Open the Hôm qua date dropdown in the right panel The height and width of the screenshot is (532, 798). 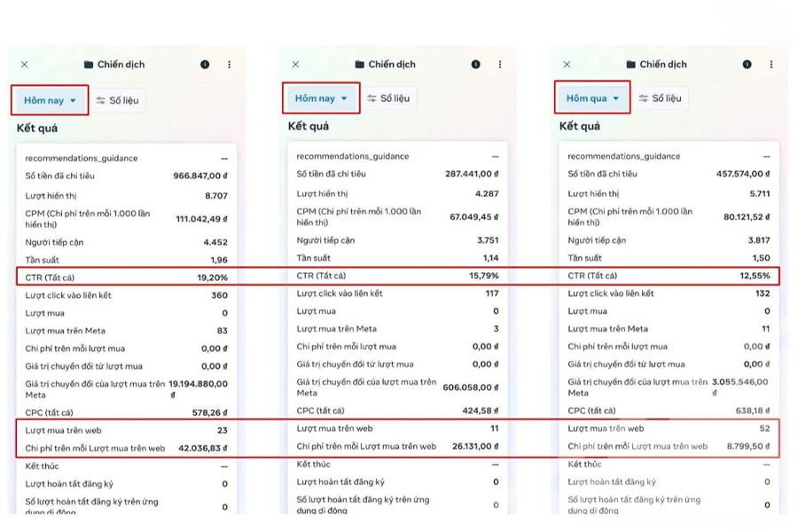point(591,98)
